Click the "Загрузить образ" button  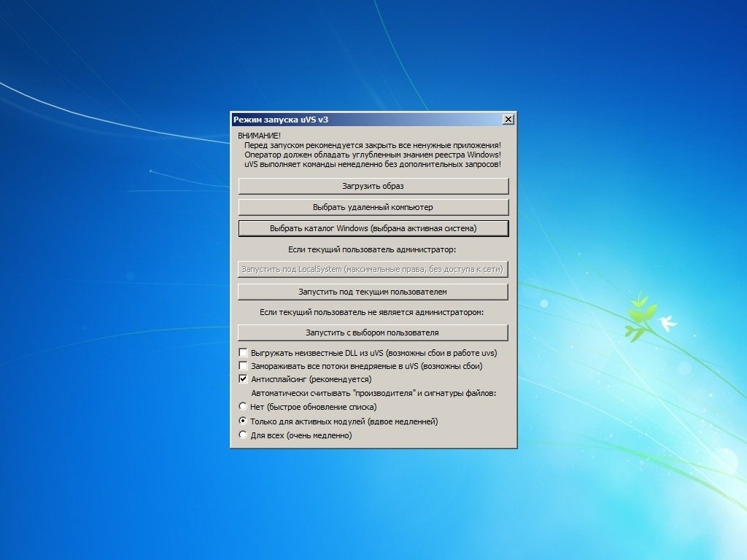point(373,186)
